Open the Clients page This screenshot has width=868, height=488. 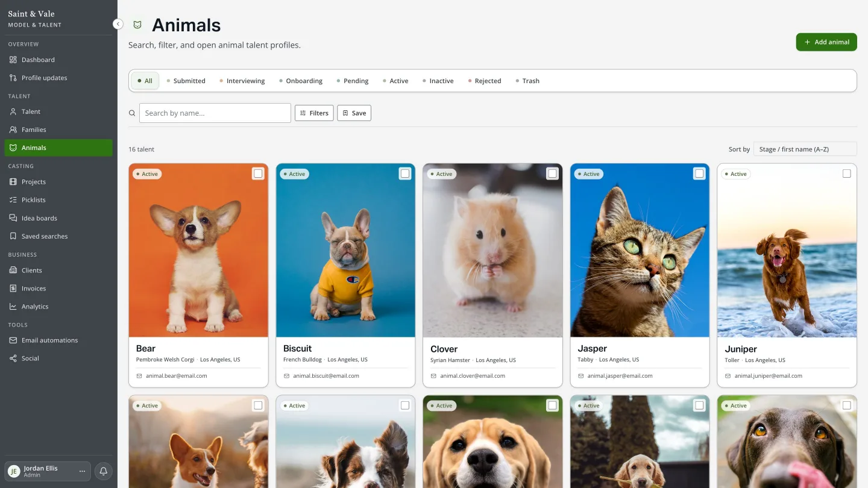[x=58, y=271]
